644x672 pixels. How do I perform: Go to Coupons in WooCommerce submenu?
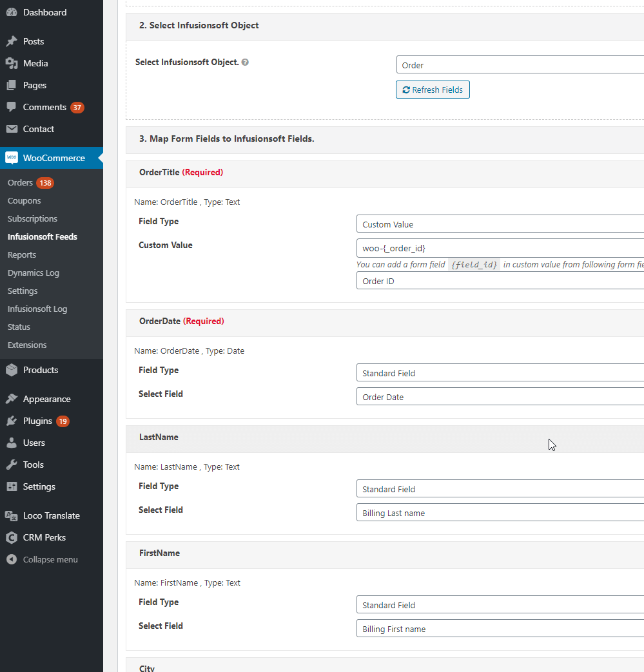tap(24, 200)
